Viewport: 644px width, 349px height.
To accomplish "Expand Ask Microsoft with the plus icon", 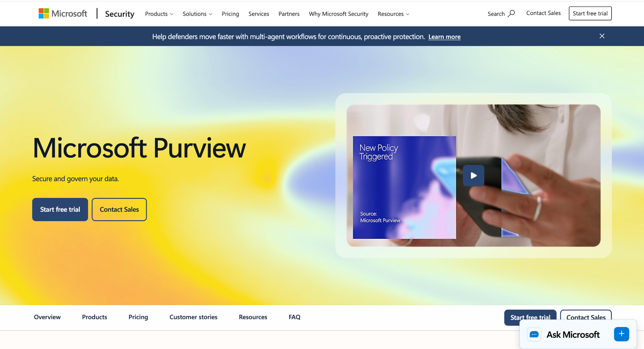I will 621,334.
